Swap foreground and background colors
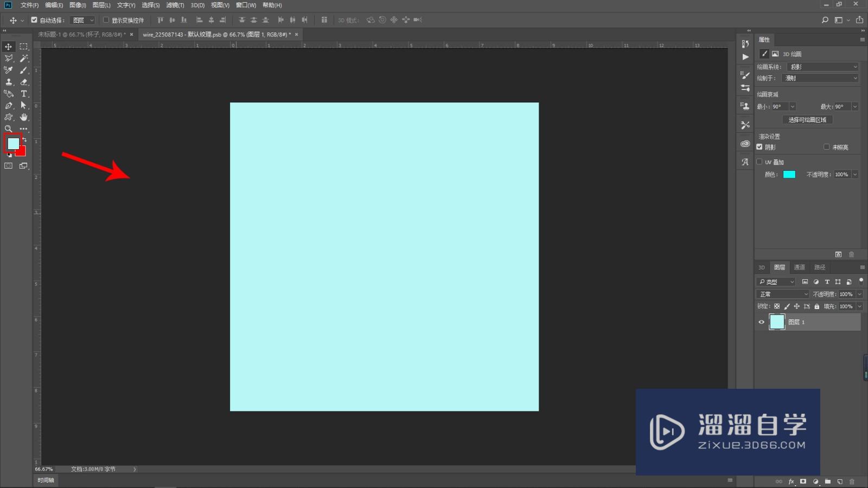868x488 pixels. point(24,140)
